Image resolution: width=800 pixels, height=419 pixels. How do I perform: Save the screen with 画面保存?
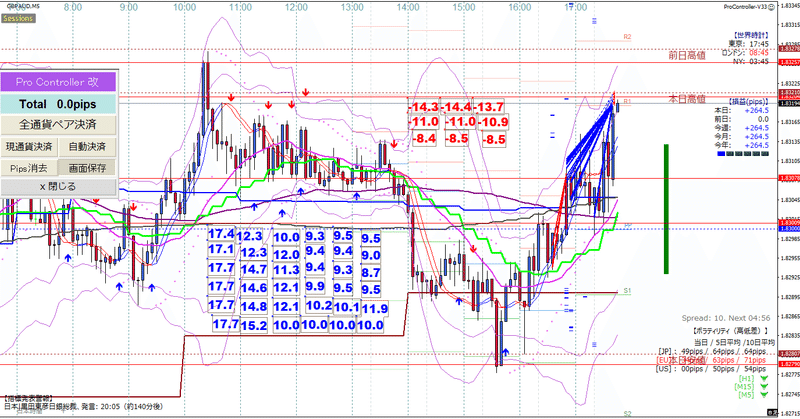click(x=87, y=168)
